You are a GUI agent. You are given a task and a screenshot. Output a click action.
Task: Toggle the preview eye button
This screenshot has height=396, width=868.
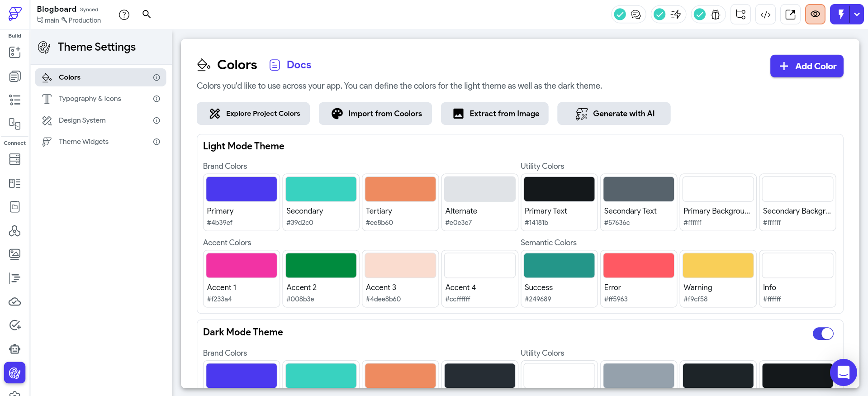815,14
